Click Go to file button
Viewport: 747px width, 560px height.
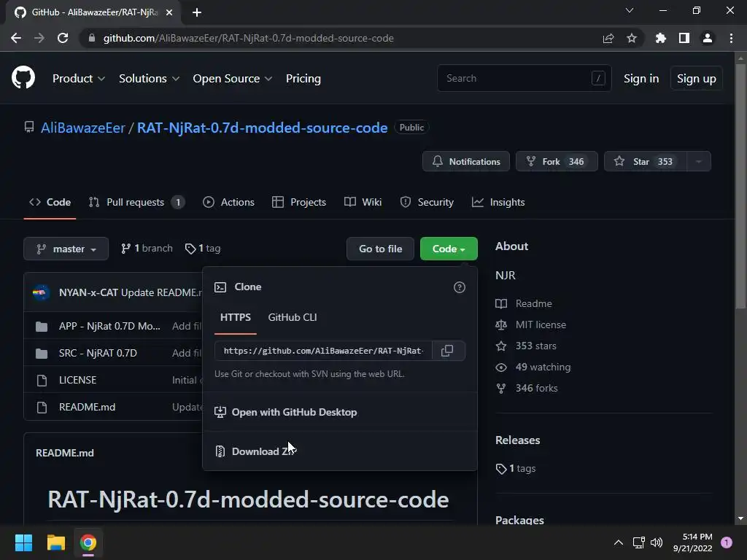(x=380, y=249)
